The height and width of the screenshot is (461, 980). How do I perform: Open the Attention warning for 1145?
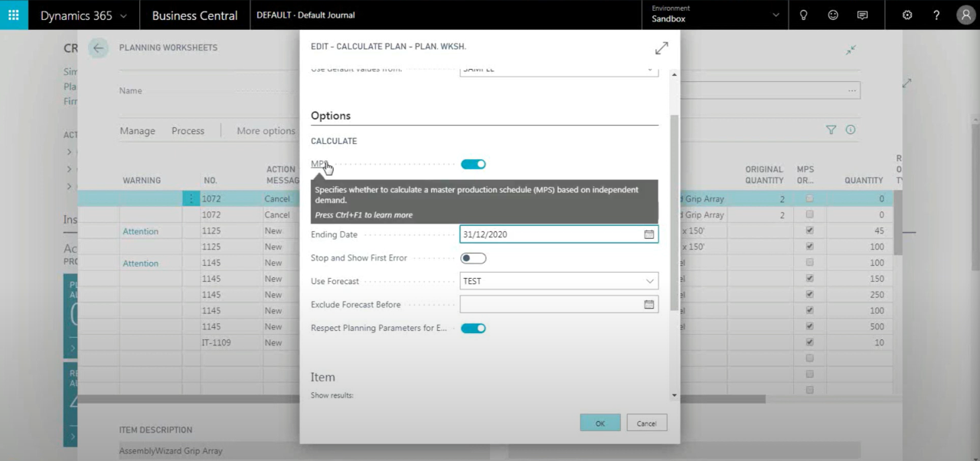(x=141, y=263)
